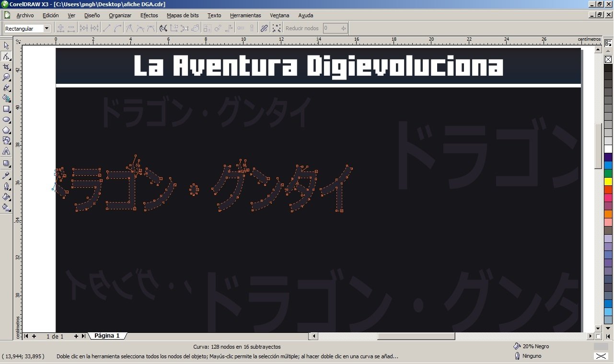
Task: Click the Add nodes button
Action: pyautogui.click(x=61, y=28)
